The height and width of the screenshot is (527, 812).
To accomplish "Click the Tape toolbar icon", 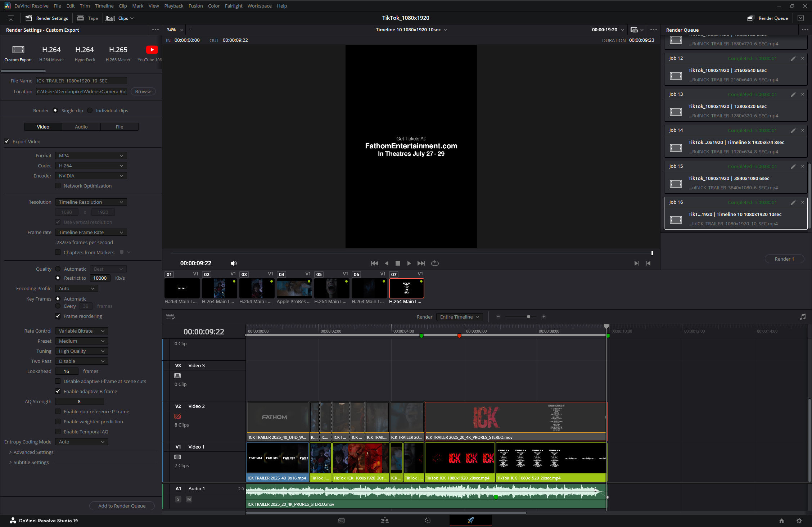I will coord(81,18).
